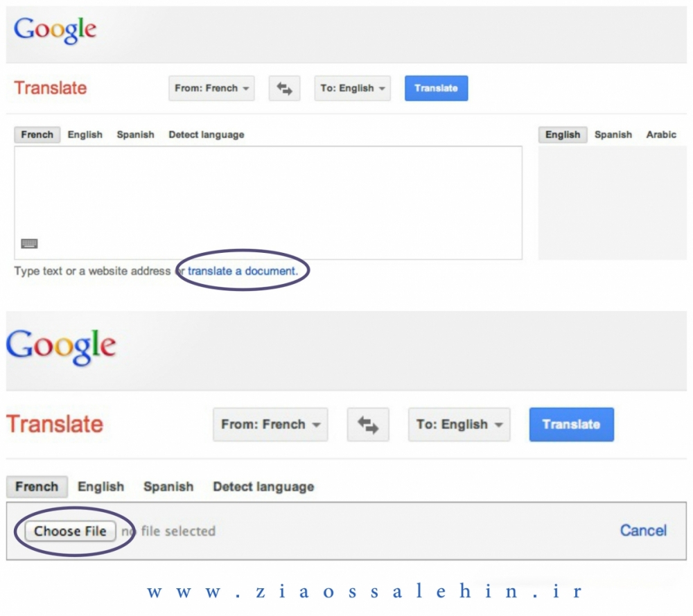The width and height of the screenshot is (693, 616).
Task: Open the top 'From: French' dropdown
Action: pyautogui.click(x=211, y=89)
